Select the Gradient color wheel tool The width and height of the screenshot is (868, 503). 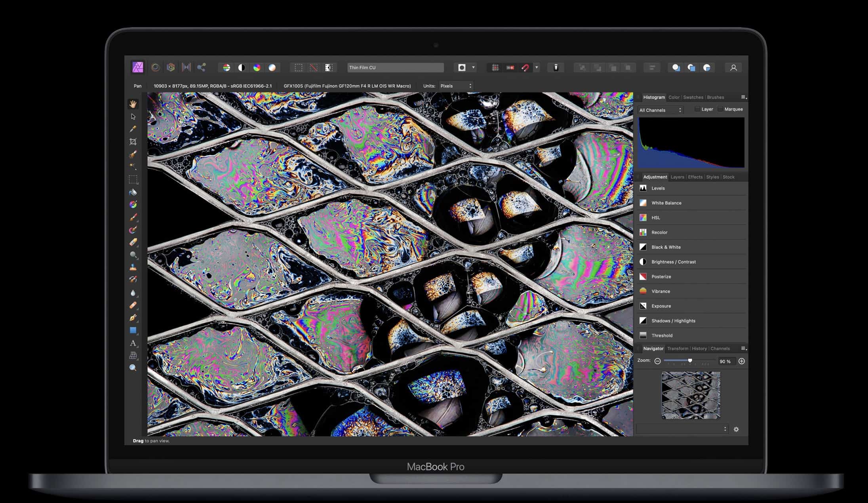(x=133, y=204)
